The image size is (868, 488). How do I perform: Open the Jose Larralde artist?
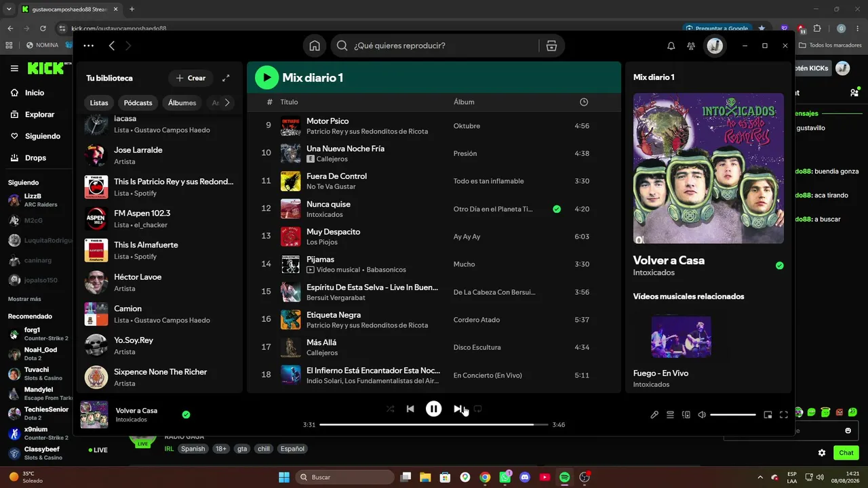click(159, 155)
